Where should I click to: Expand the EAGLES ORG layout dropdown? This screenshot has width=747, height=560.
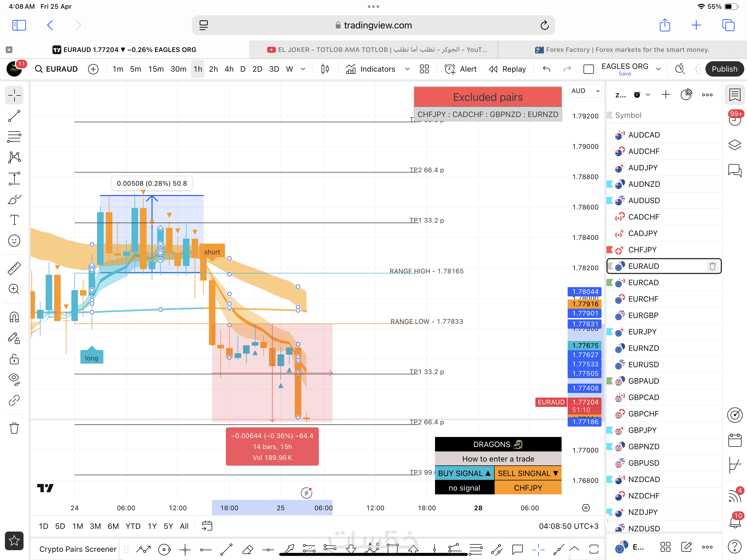coord(658,69)
